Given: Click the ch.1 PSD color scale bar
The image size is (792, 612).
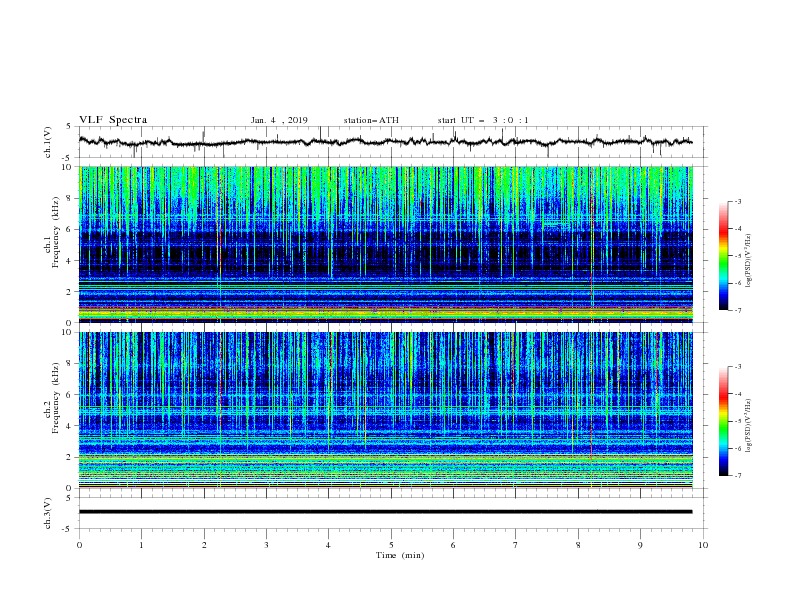Looking at the screenshot, I should [x=723, y=256].
